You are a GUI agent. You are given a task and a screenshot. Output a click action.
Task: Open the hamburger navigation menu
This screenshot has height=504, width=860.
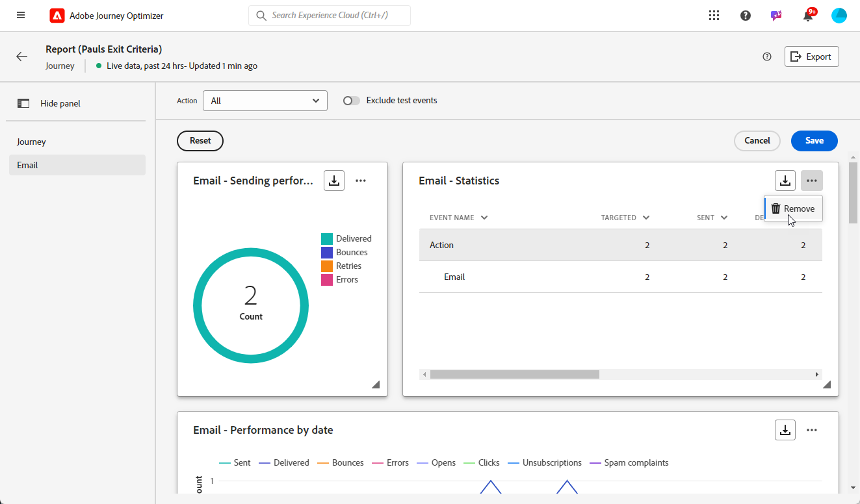21,16
